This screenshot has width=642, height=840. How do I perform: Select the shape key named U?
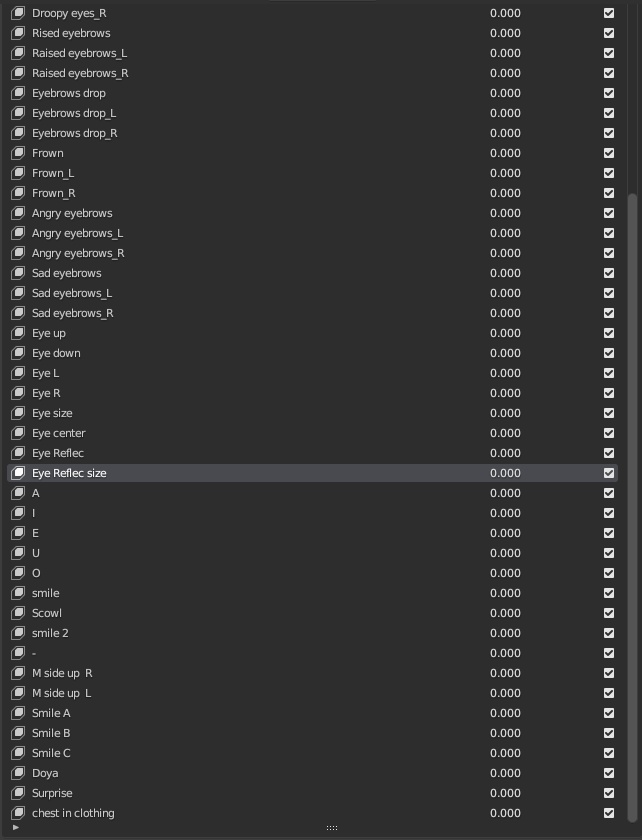[36, 553]
